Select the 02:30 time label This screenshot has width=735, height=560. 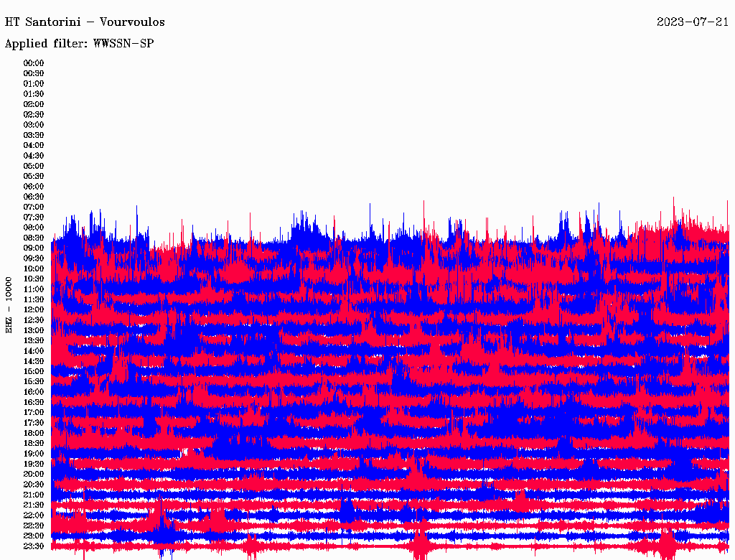[34, 114]
